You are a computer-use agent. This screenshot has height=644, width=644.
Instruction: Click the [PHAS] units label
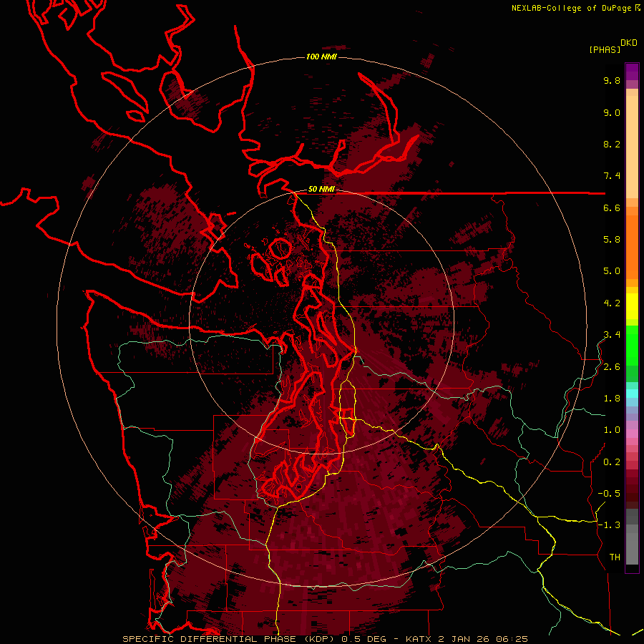tap(605, 49)
